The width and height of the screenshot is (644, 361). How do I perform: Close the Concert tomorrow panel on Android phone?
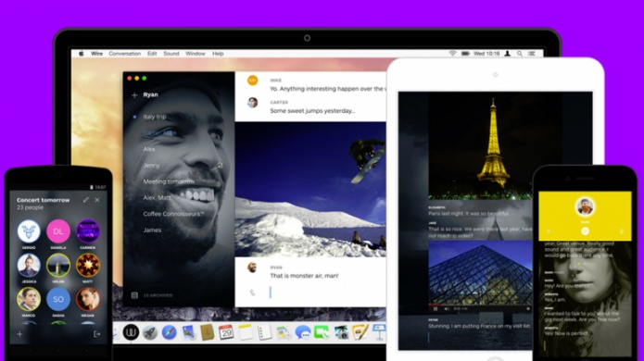(97, 200)
